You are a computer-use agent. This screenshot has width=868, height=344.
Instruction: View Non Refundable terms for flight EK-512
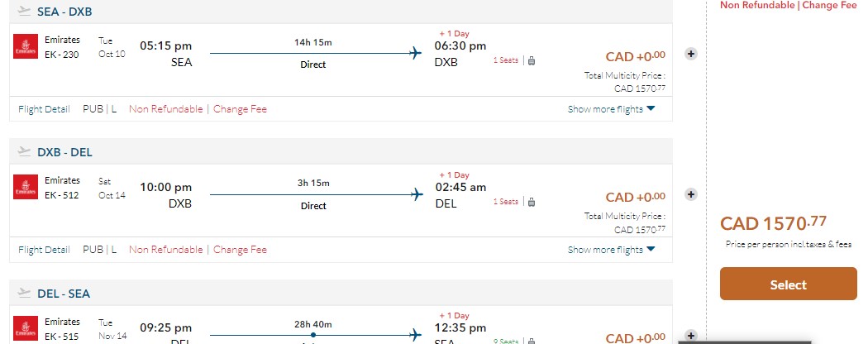point(165,250)
